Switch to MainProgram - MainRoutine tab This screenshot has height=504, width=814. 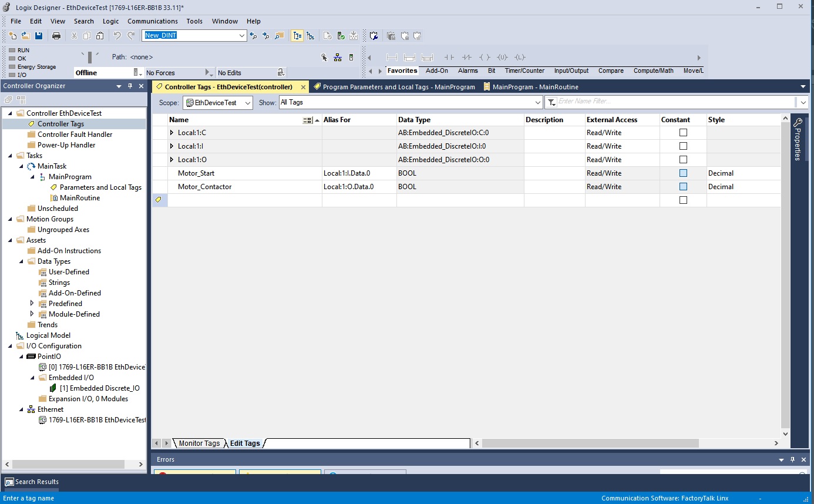(530, 87)
